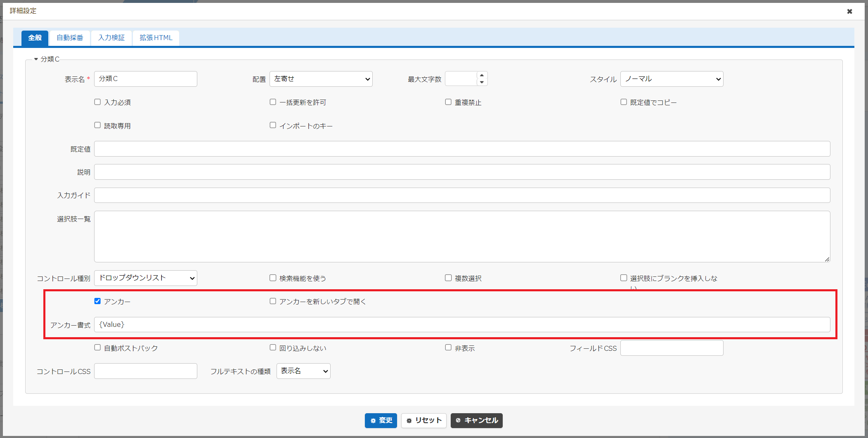This screenshot has height=438, width=868.
Task: Open the コントロール種別 dropdown
Action: [146, 278]
